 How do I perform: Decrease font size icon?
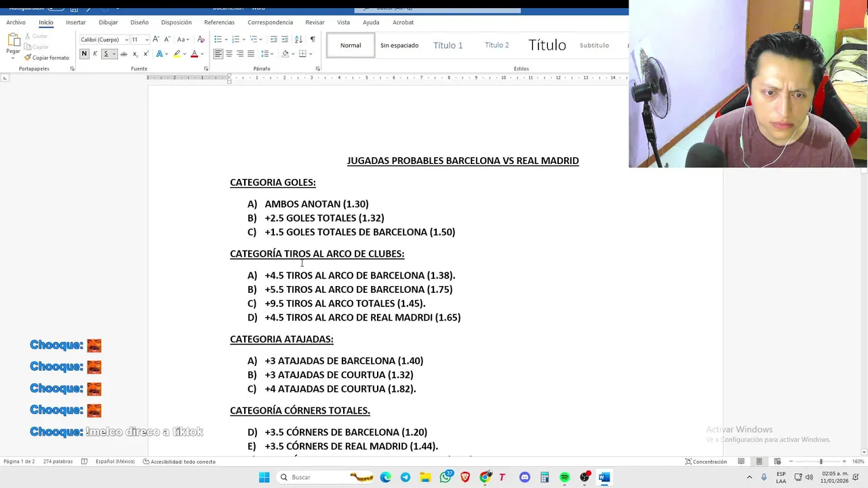coord(166,39)
